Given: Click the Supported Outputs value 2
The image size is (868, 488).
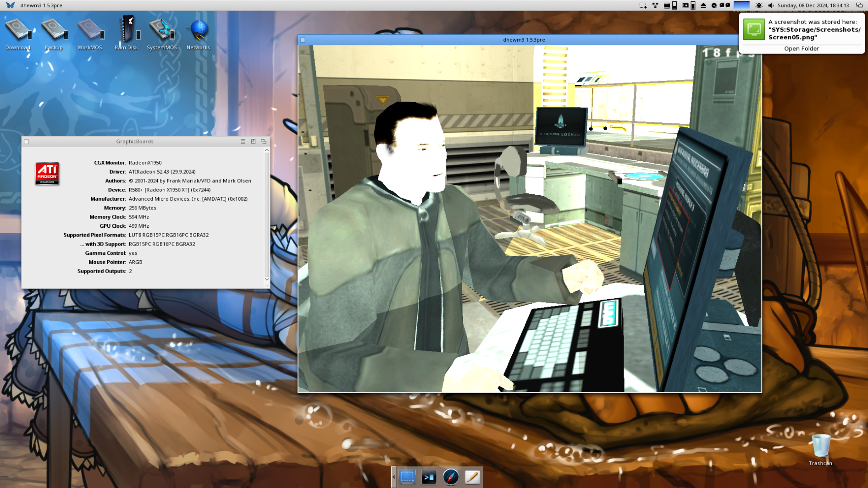Looking at the screenshot, I should point(130,271).
